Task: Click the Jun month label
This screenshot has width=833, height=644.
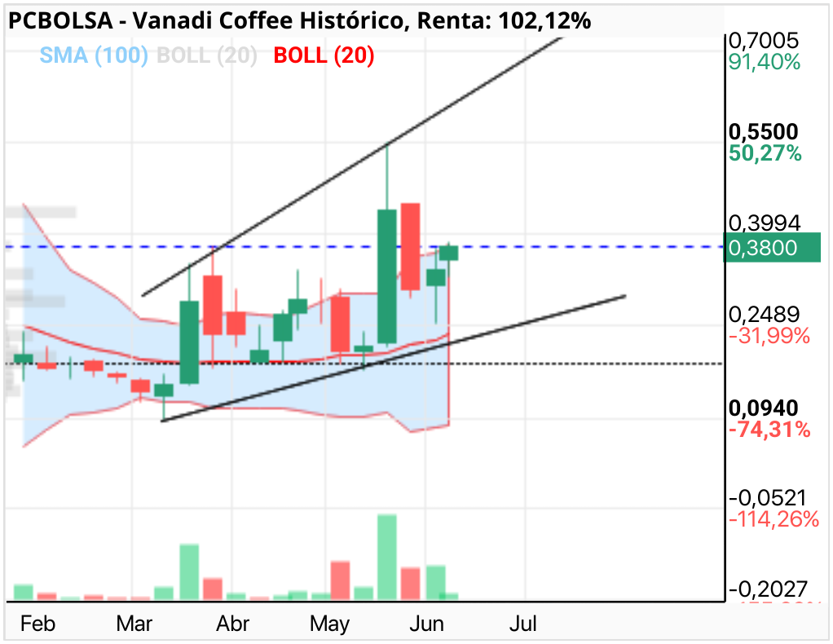Action: (x=426, y=624)
